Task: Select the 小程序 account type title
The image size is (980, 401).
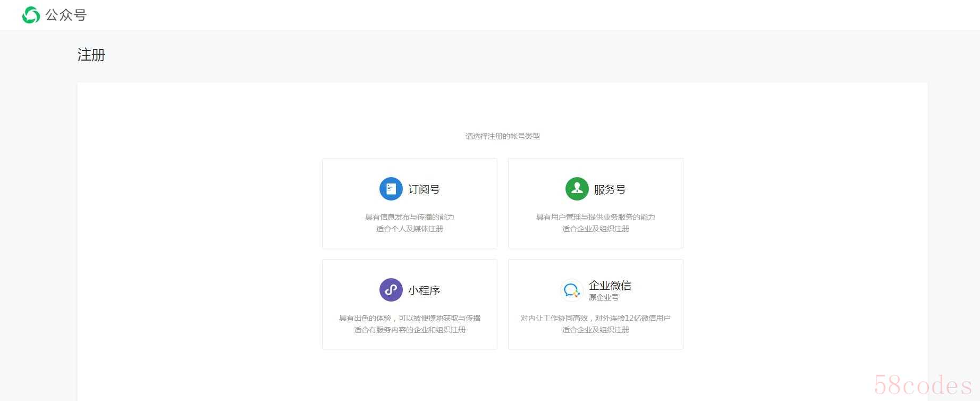Action: pyautogui.click(x=424, y=290)
